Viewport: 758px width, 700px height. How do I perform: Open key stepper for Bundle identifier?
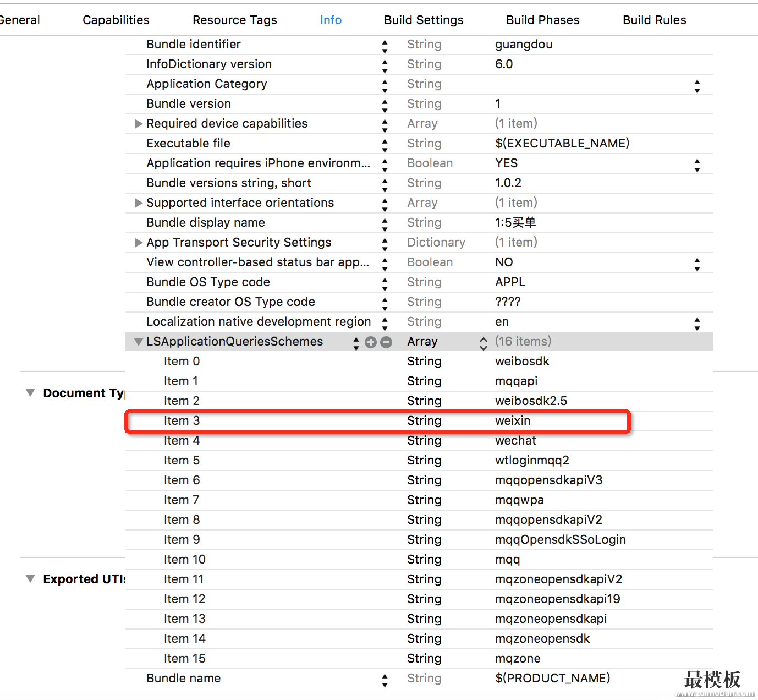385,46
